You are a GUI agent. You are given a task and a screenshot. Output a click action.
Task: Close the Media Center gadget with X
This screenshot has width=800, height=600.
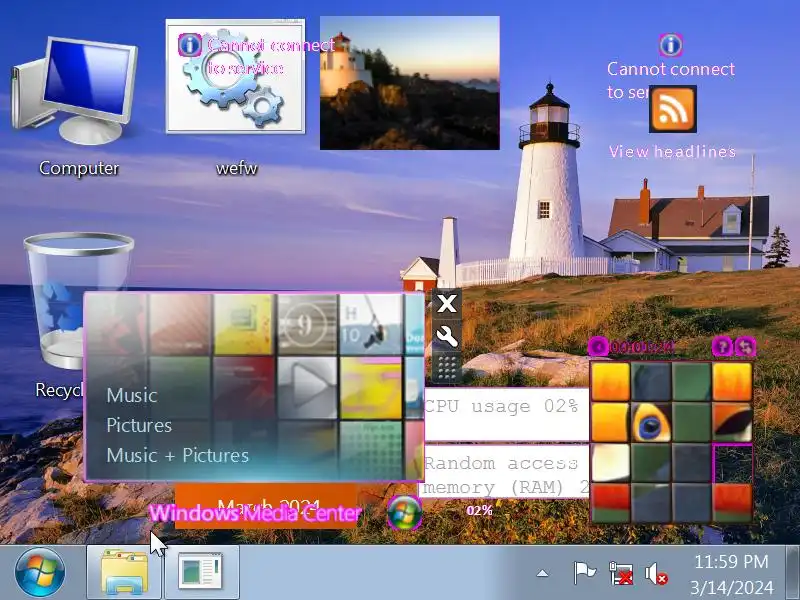point(447,304)
